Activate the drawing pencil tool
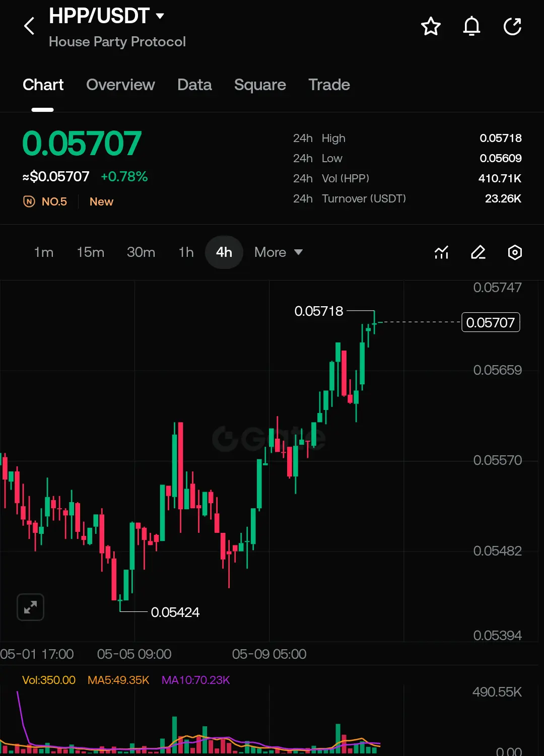This screenshot has width=544, height=756. [478, 252]
